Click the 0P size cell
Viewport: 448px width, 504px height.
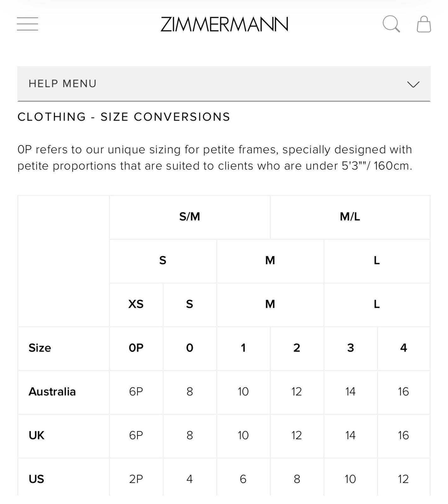point(136,348)
